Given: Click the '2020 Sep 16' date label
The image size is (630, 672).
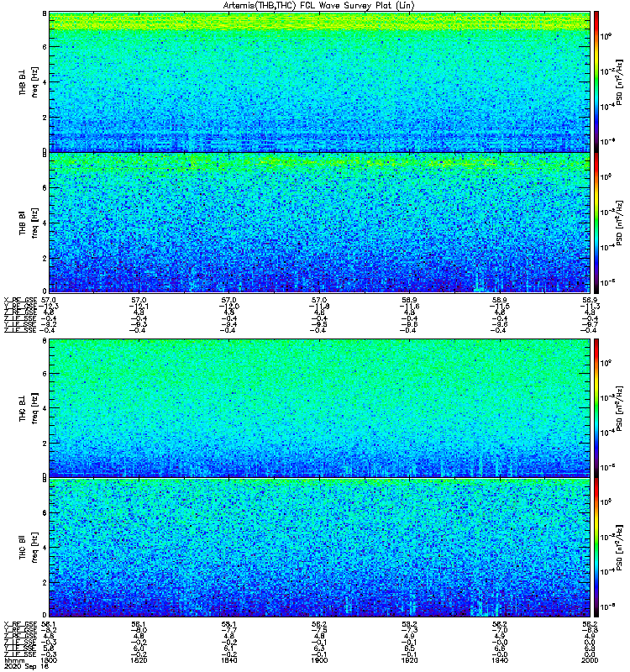Looking at the screenshot, I should pos(26,666).
